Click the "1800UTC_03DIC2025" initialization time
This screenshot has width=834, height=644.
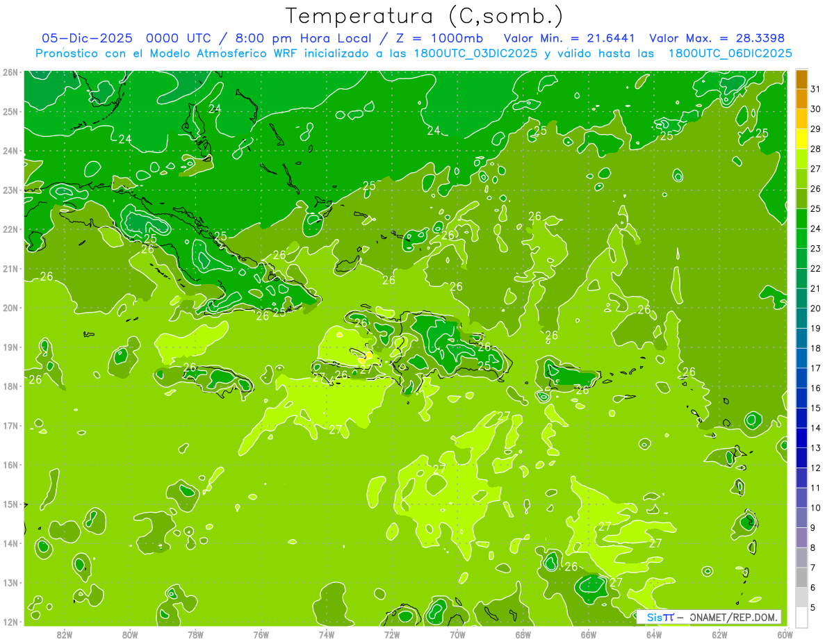pos(474,53)
